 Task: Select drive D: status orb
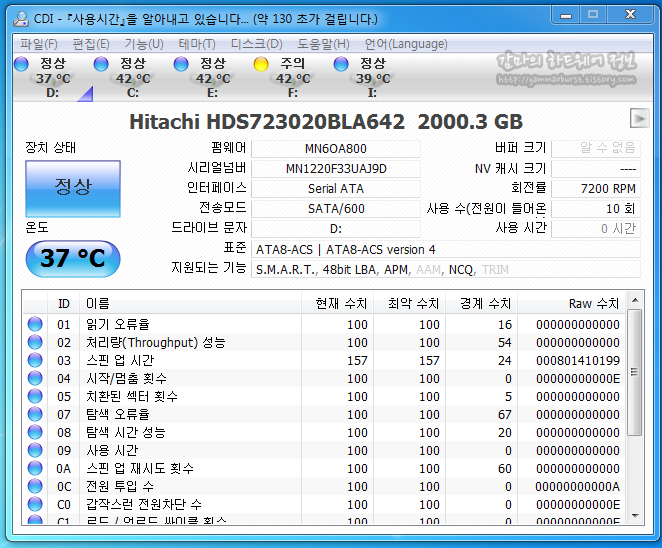pos(21,64)
